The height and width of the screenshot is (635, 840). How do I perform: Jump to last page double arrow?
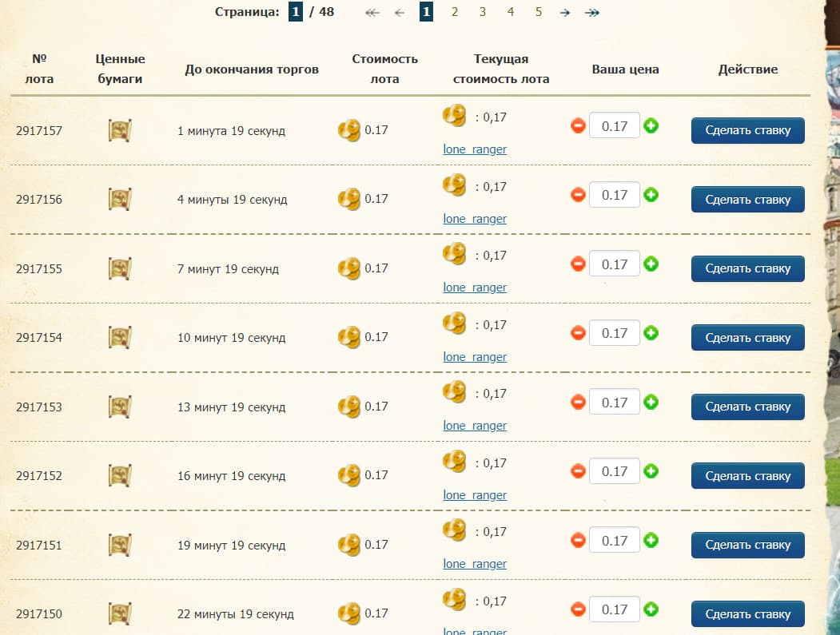(592, 12)
